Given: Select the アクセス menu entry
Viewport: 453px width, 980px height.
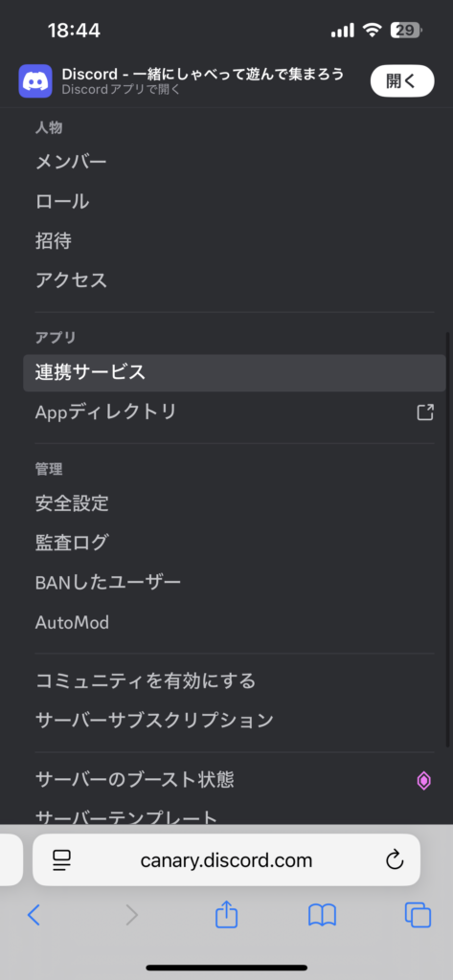Looking at the screenshot, I should coord(234,280).
